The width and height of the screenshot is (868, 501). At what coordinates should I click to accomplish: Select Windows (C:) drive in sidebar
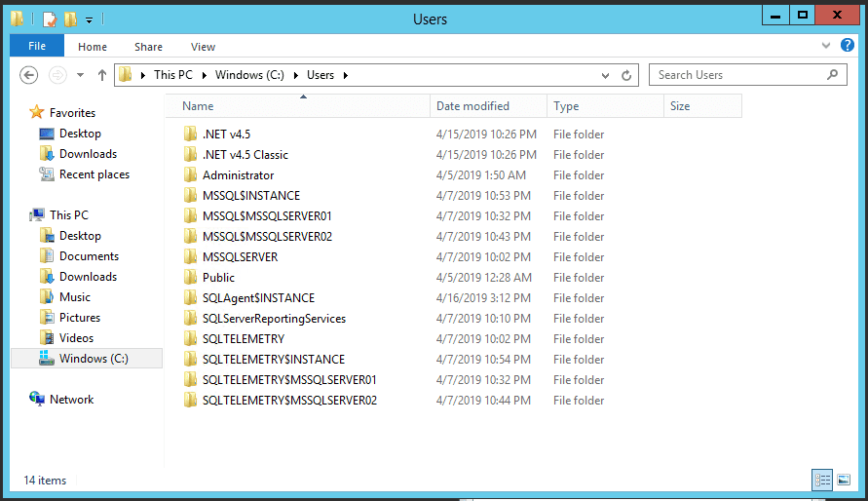(x=93, y=359)
